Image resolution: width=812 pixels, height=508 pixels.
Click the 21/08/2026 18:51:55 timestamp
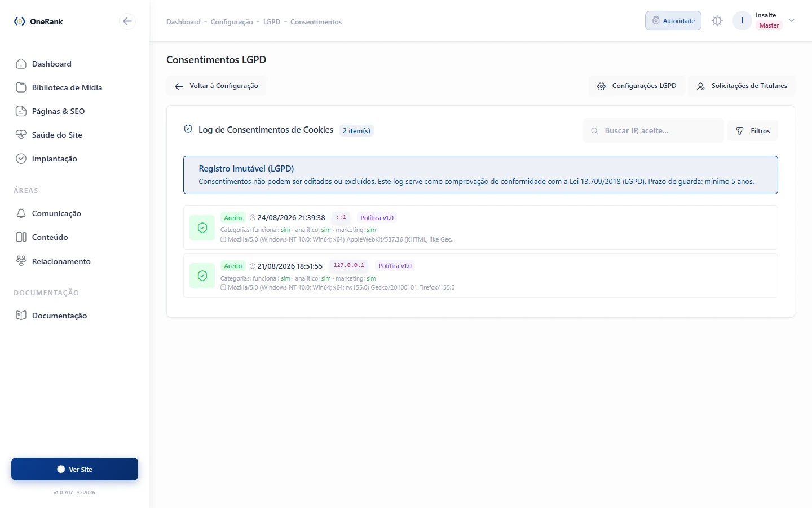click(x=290, y=266)
